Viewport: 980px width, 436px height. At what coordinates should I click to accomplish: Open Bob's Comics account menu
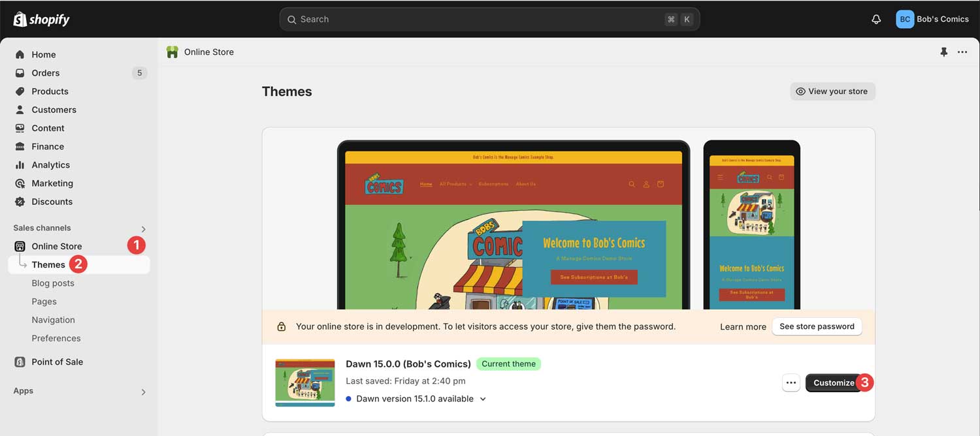pyautogui.click(x=932, y=19)
